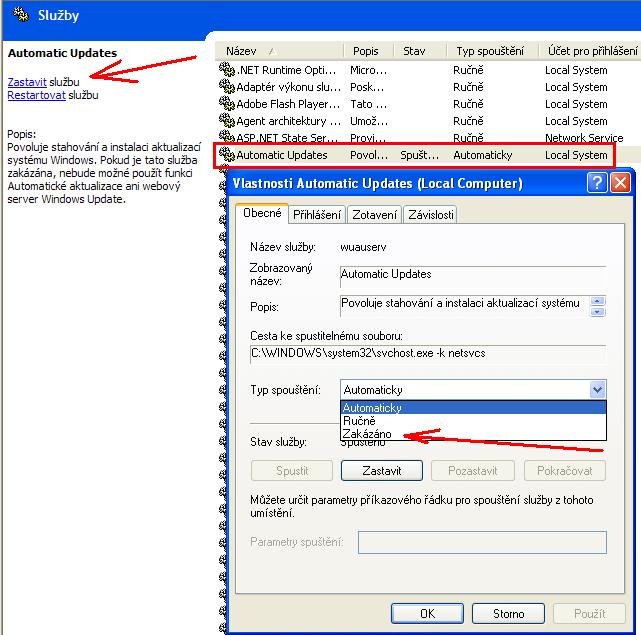The height and width of the screenshot is (635, 641).
Task: Click the Stav column header
Action: click(x=420, y=51)
